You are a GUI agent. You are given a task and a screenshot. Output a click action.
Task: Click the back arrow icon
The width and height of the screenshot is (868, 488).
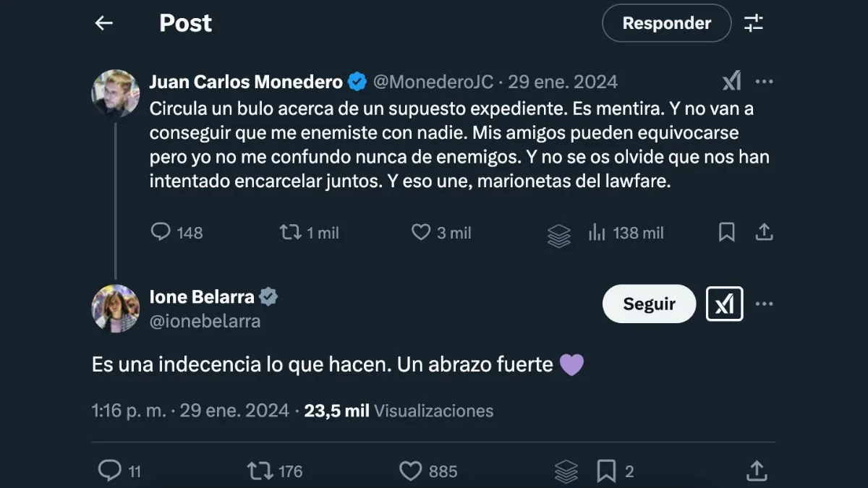[x=104, y=23]
